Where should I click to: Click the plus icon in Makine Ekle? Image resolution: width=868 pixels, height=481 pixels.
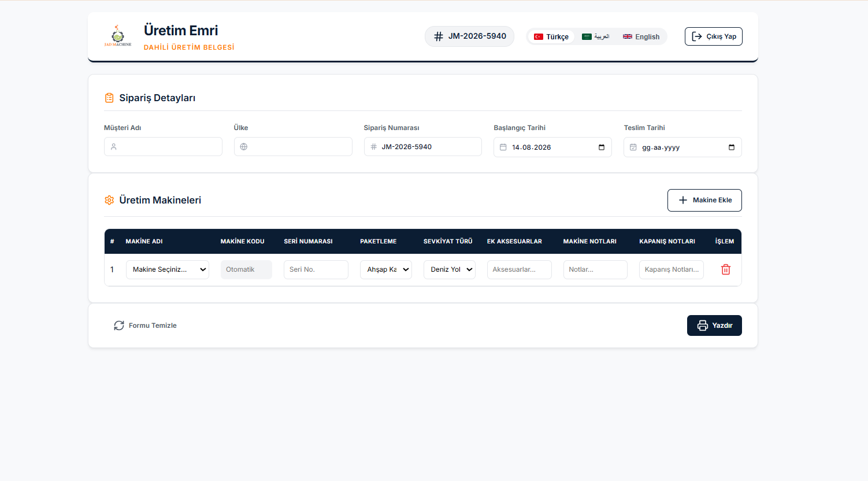pyautogui.click(x=683, y=200)
